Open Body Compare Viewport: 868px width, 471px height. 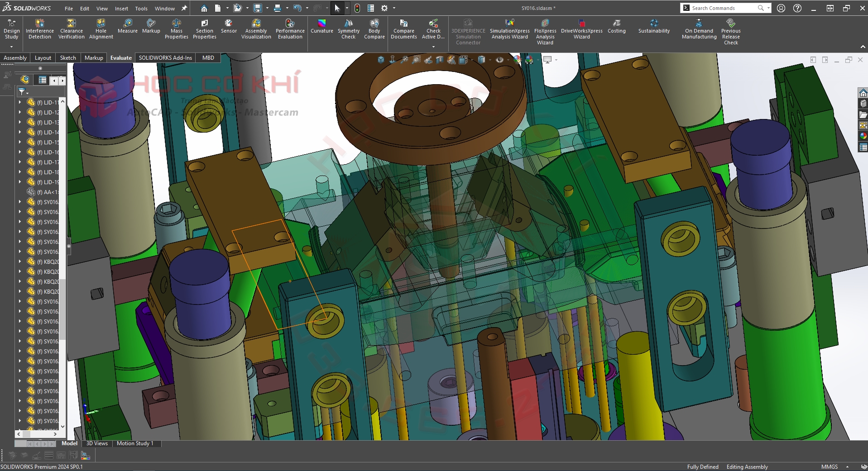coord(374,29)
